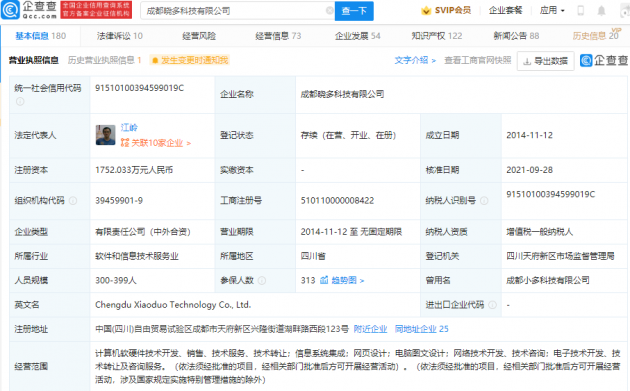Open the 趋势图 trend link
This screenshot has height=391, width=630.
tap(348, 280)
